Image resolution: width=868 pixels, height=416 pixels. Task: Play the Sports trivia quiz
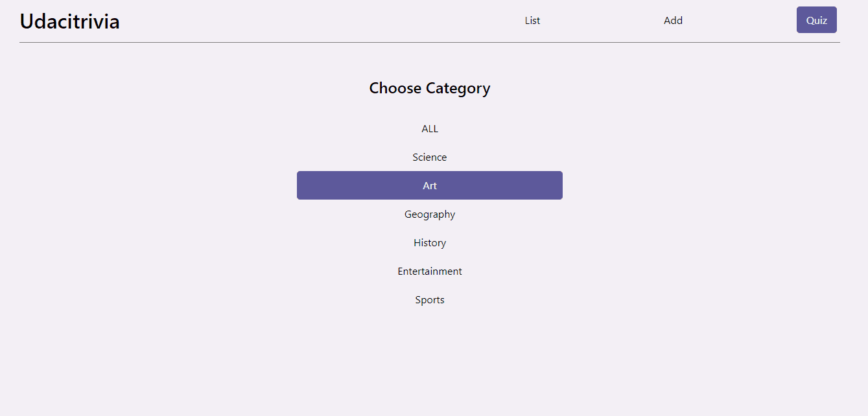coord(430,300)
